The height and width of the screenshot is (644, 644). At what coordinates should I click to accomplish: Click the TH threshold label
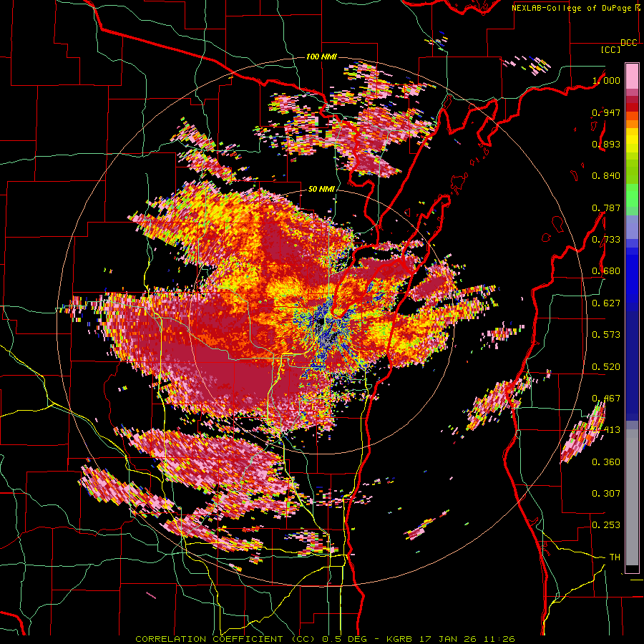[x=615, y=557]
